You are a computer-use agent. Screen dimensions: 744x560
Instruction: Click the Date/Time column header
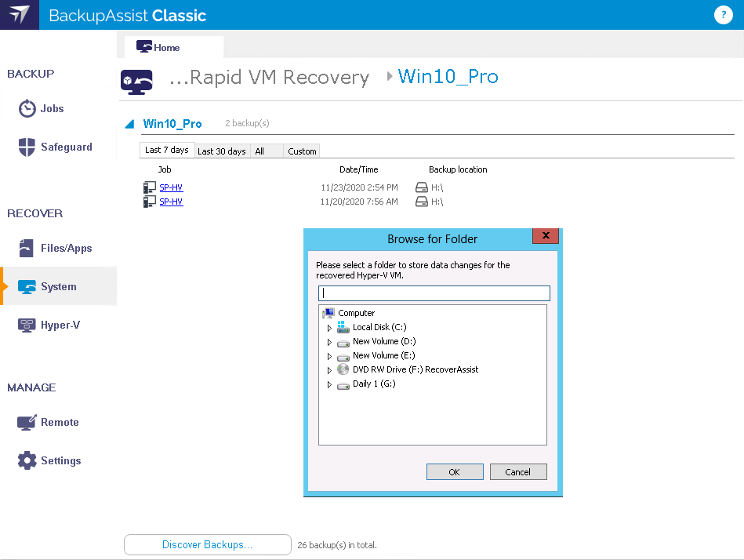pos(359,169)
